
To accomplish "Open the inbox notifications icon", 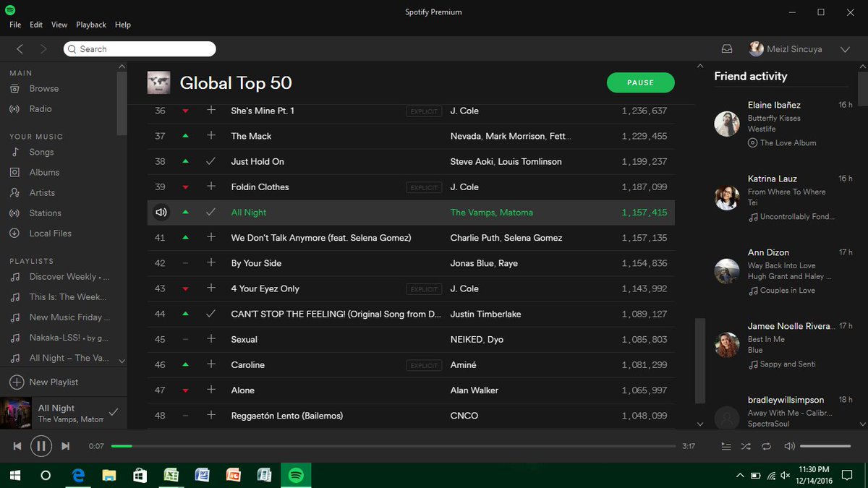I will [727, 49].
